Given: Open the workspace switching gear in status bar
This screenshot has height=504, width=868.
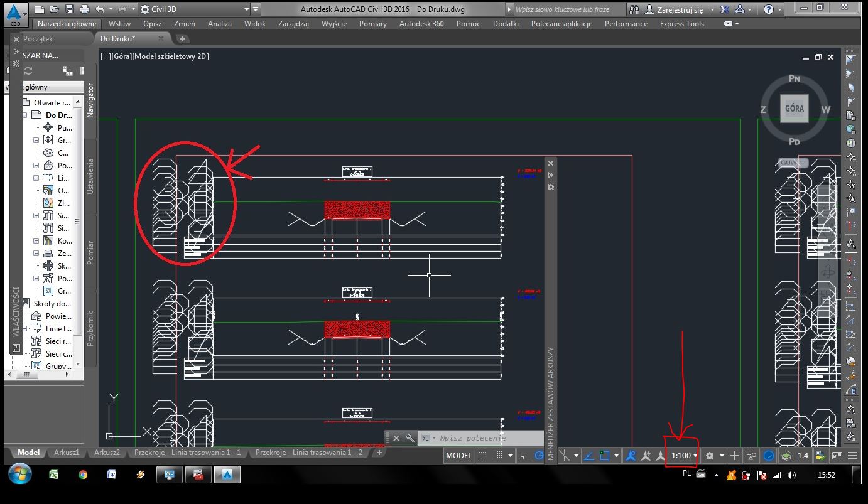Looking at the screenshot, I should coord(710,455).
